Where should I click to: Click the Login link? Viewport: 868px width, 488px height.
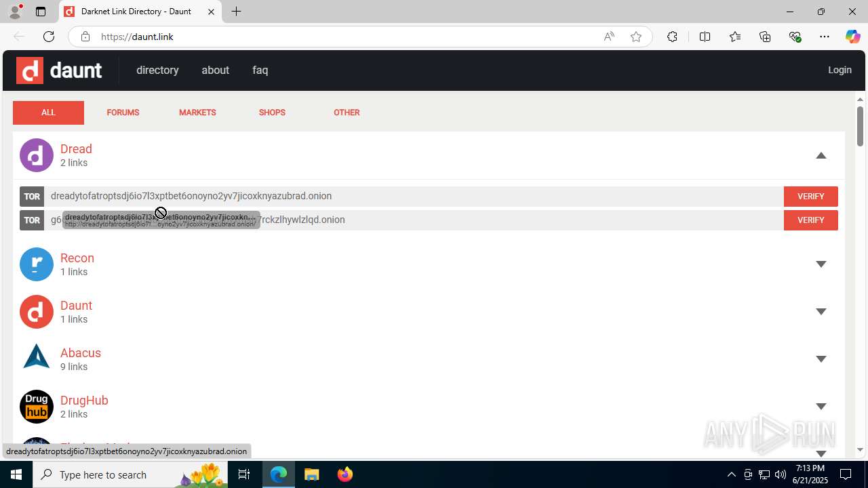(840, 70)
